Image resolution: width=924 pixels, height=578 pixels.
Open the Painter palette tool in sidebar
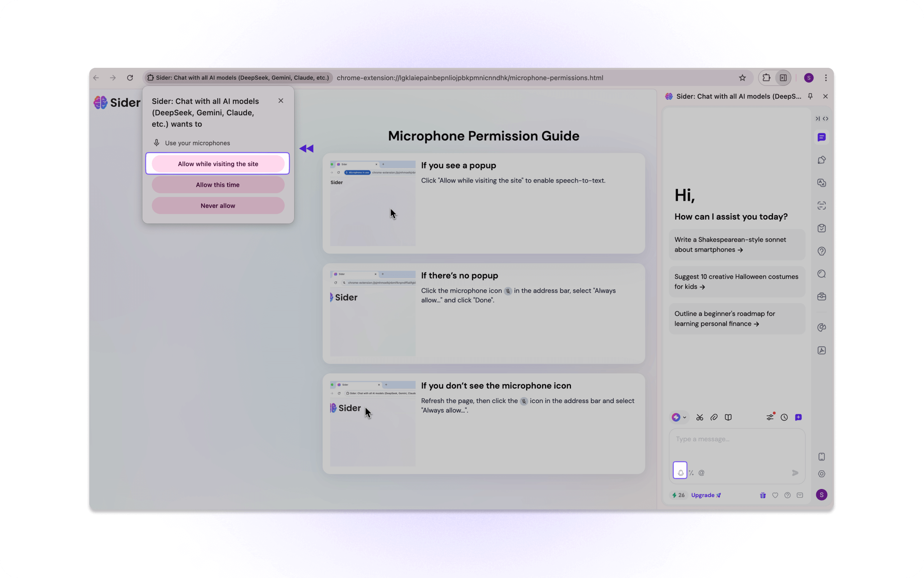click(x=822, y=328)
